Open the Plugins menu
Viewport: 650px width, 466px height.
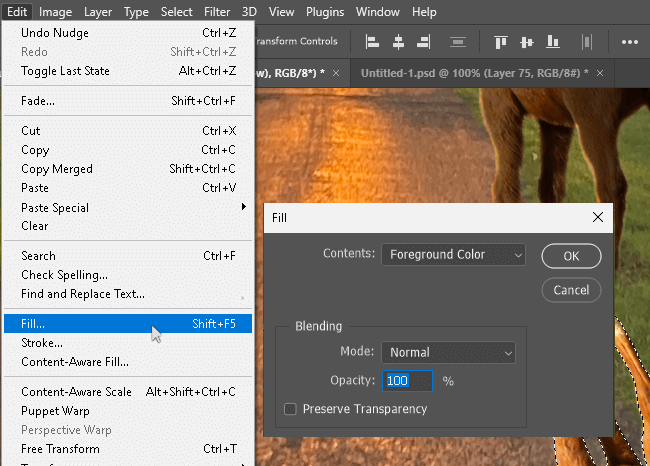click(x=325, y=12)
